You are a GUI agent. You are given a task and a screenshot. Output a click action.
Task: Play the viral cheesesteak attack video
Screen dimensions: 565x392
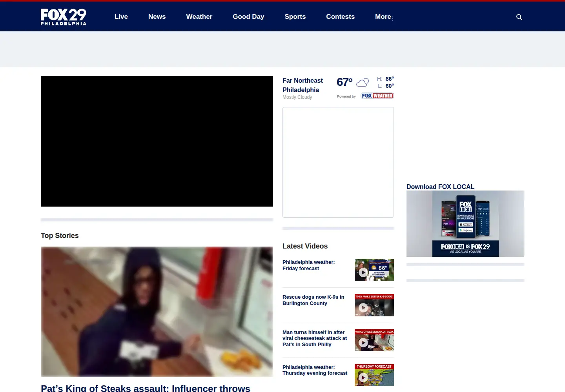374,340
